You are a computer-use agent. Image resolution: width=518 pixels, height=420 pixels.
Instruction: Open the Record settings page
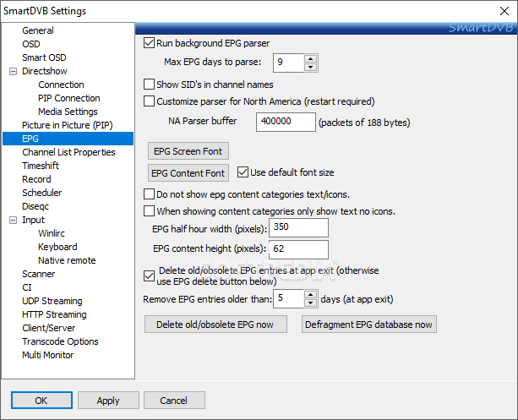(36, 179)
